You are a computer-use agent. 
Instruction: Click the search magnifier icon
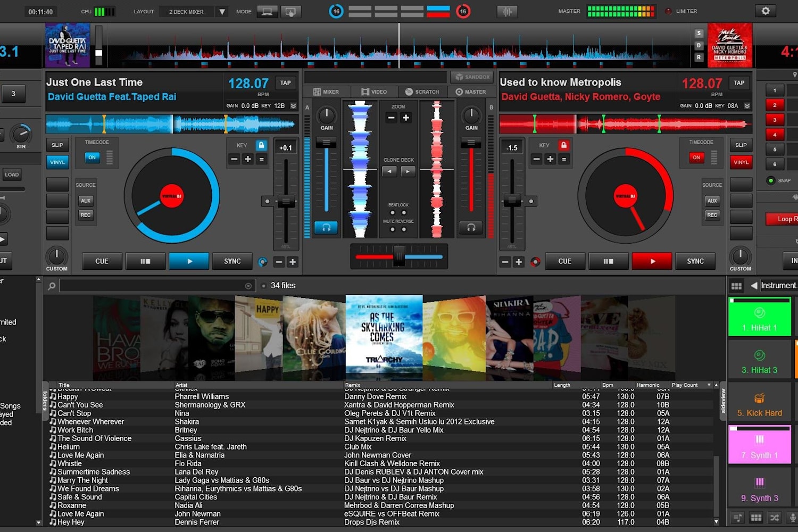pos(52,286)
